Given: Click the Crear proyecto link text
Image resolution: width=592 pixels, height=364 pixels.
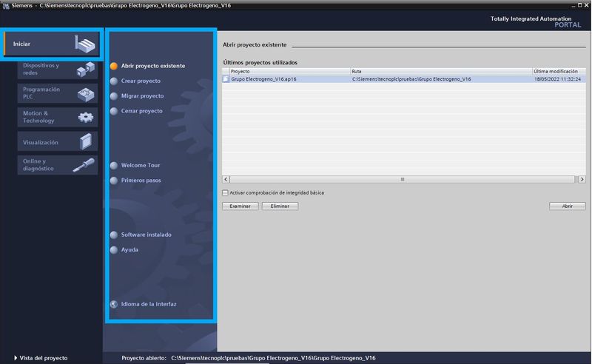Looking at the screenshot, I should point(141,81).
